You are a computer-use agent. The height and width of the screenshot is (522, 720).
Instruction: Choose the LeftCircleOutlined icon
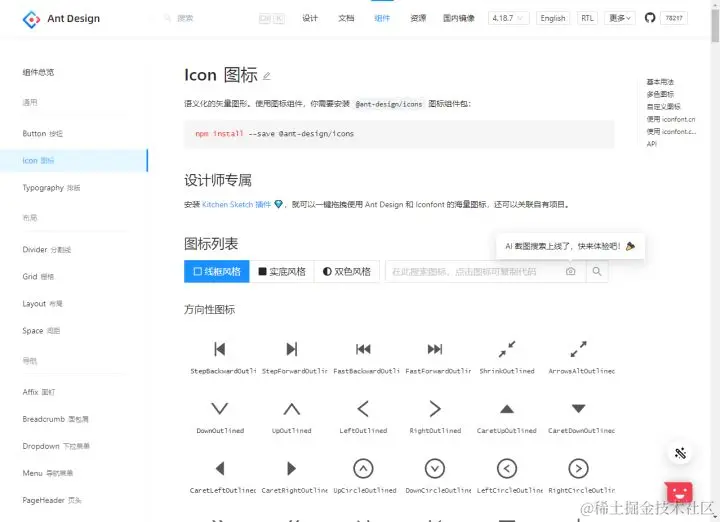(507, 469)
